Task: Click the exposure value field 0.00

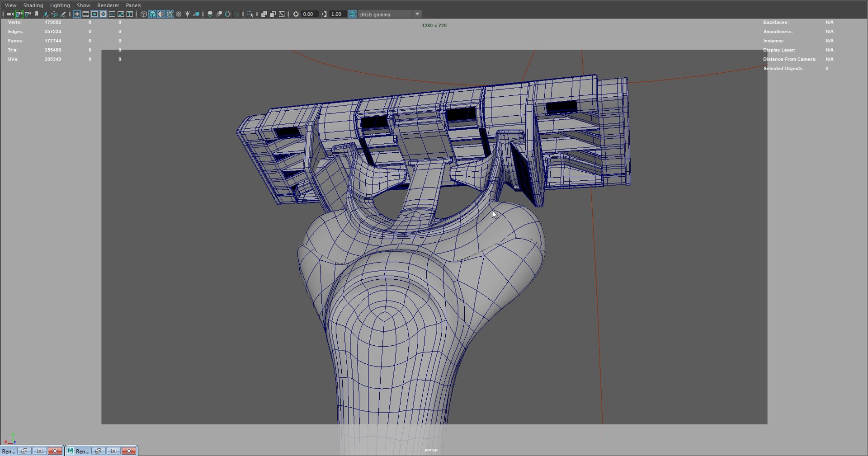Action: (x=310, y=14)
